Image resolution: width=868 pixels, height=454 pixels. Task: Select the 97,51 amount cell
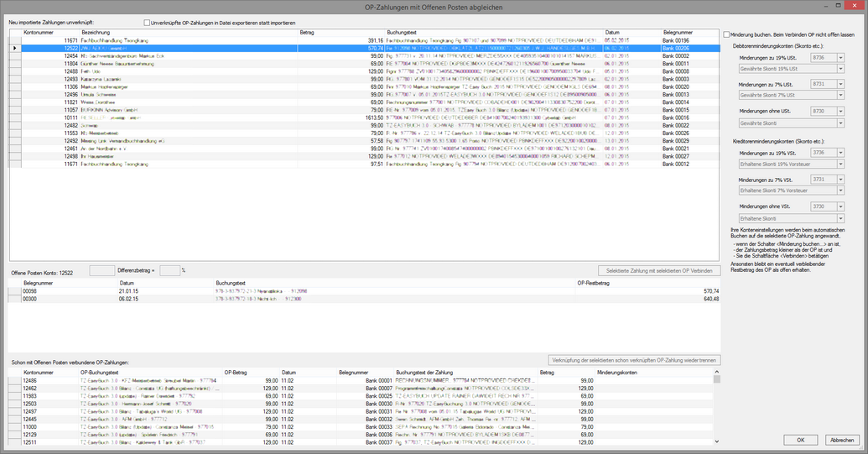341,164
